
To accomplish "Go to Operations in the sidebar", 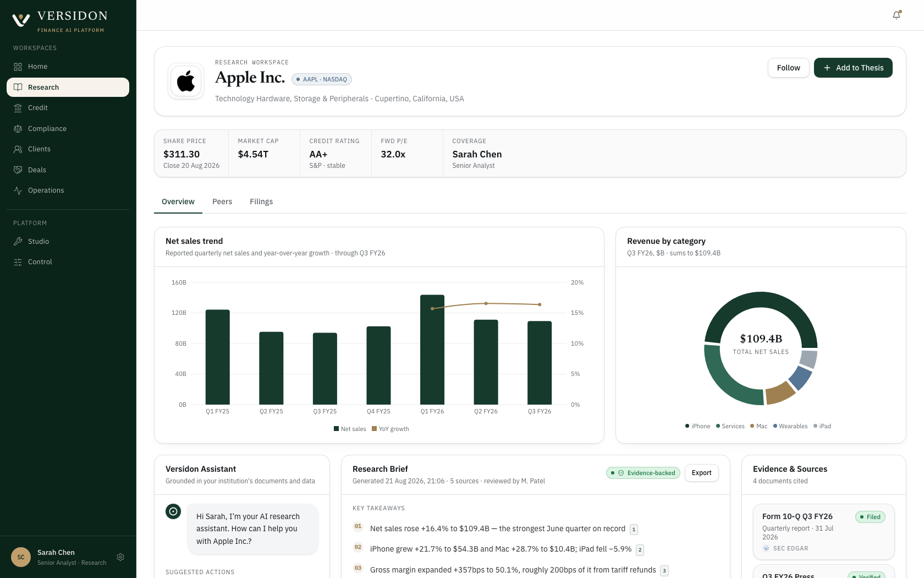I will click(68, 190).
